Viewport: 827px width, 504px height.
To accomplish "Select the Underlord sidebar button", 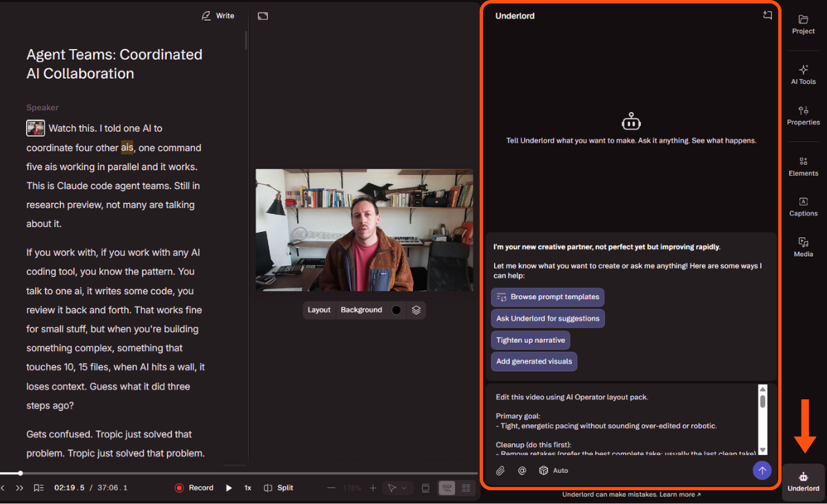I will pos(803,482).
